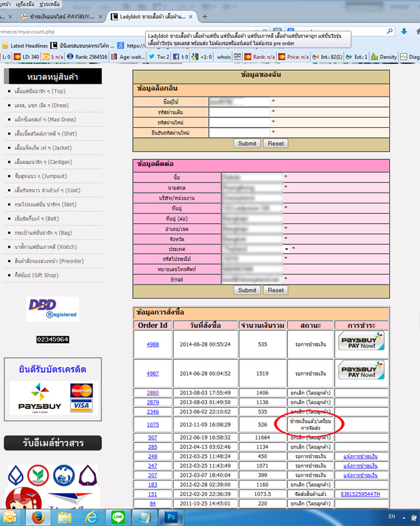Screen dimensions: 420x526
Task: Open the ช่วยเหลือ (Help) menu
Action: [x=49, y=4]
